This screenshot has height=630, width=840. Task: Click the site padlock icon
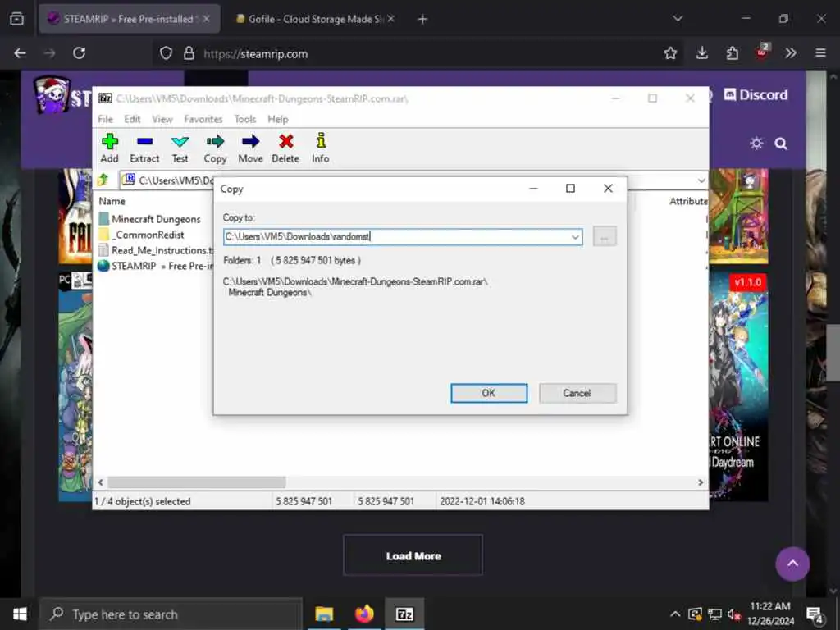tap(189, 53)
